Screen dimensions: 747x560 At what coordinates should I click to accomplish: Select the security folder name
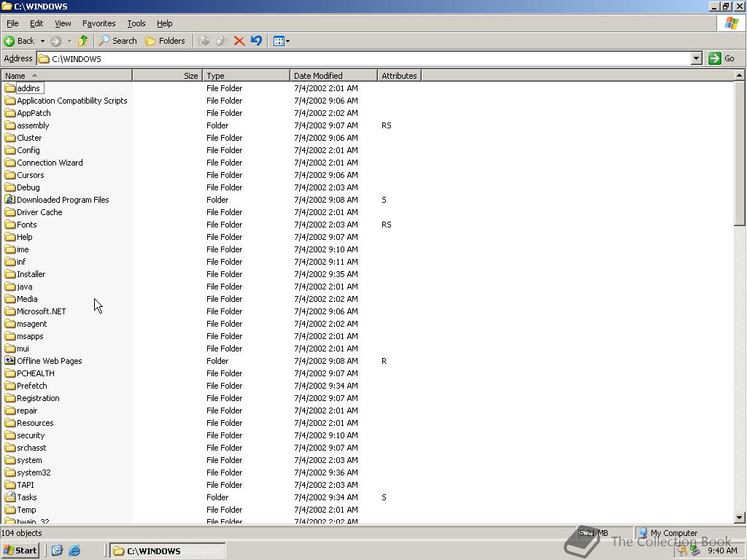31,435
